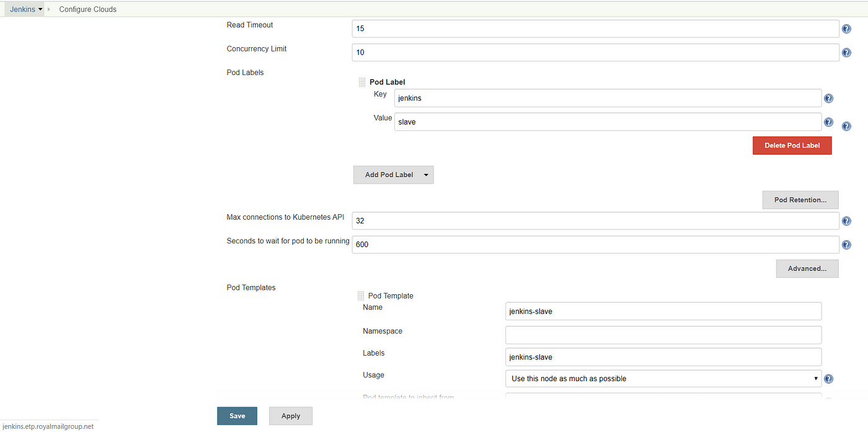Expand Advanced settings
868x432 pixels.
coord(807,269)
